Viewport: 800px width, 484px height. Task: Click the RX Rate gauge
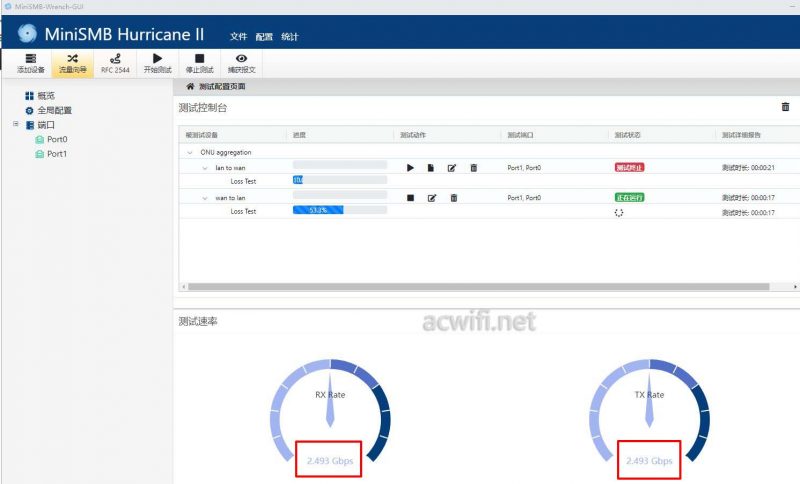(330, 411)
